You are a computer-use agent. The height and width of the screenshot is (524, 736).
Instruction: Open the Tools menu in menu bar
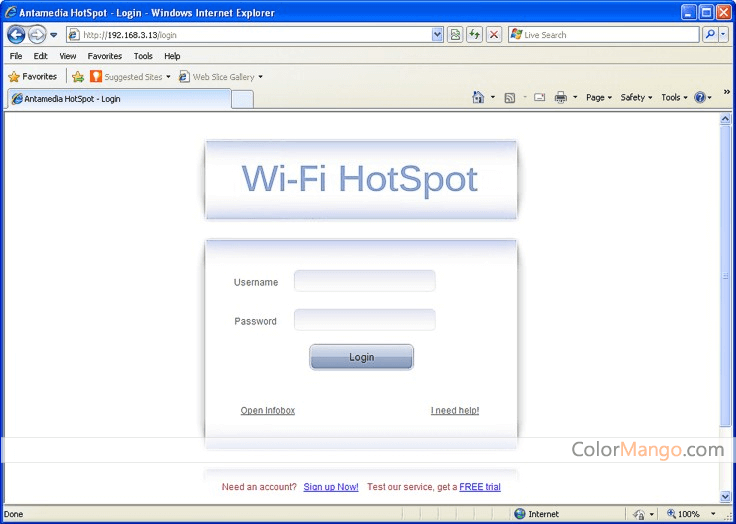click(143, 57)
